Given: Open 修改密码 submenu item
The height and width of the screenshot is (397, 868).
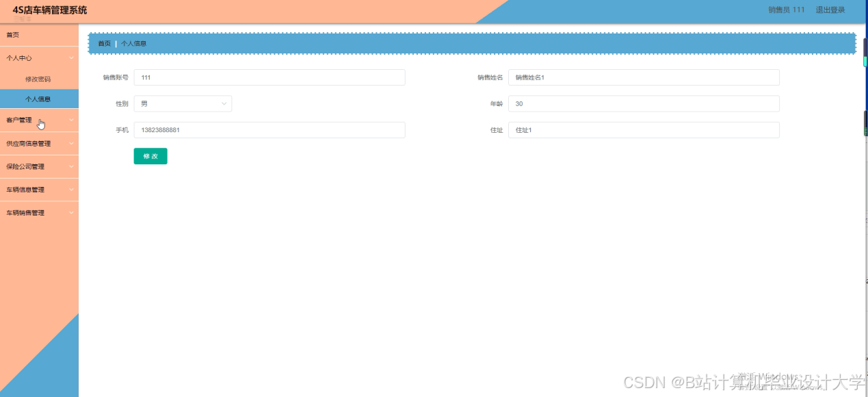Looking at the screenshot, I should (39, 79).
